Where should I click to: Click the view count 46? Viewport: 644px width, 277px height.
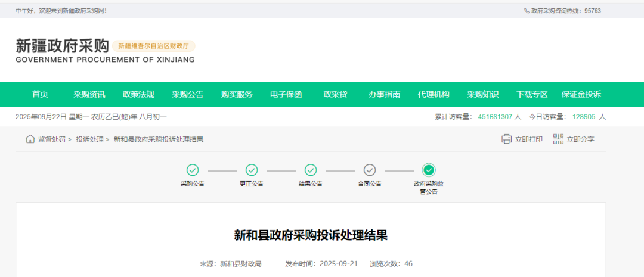click(408, 263)
